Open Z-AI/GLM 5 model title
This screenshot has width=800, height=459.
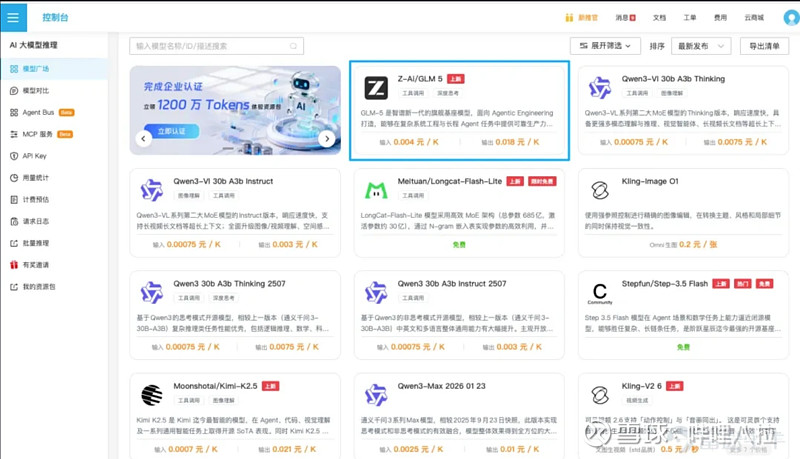[420, 79]
